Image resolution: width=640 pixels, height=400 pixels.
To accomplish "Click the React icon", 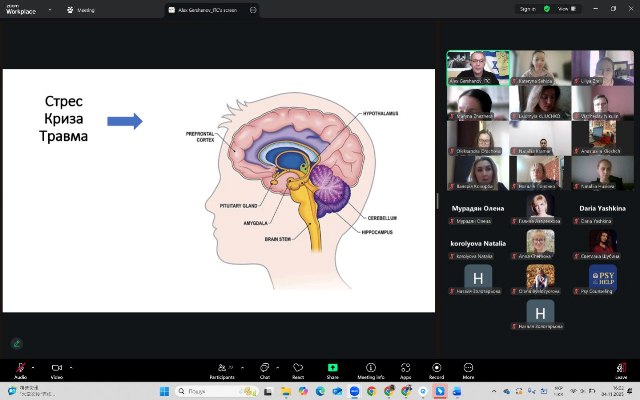I will click(x=298, y=368).
